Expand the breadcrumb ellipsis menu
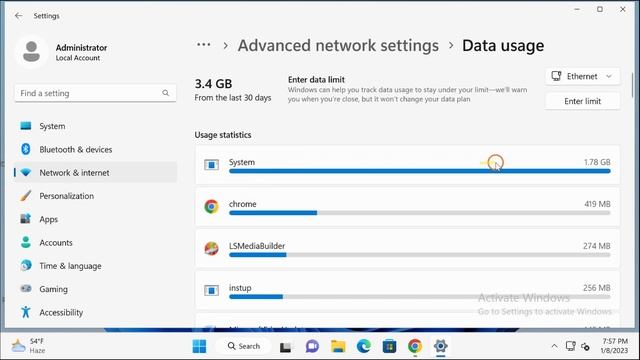Image resolution: width=640 pixels, height=360 pixels. click(x=204, y=45)
